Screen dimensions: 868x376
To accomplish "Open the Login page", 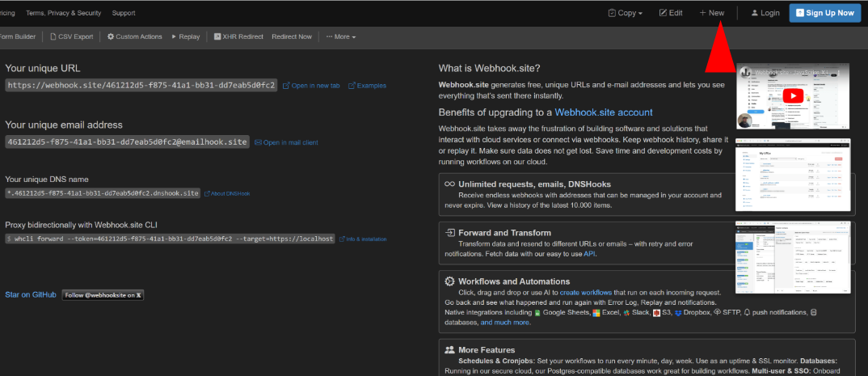I will [x=765, y=13].
